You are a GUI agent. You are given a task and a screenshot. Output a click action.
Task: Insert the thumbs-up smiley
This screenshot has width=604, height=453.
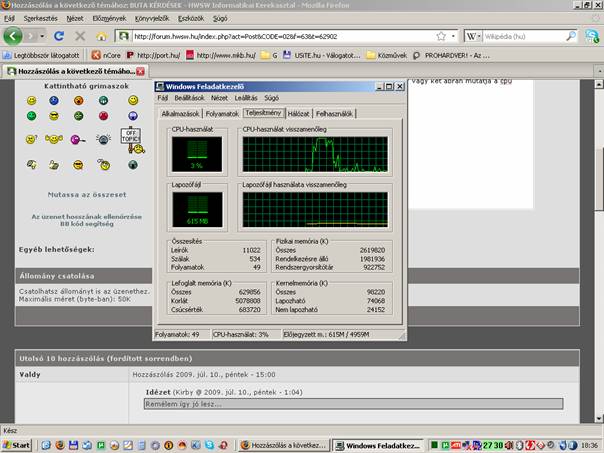tap(56, 163)
